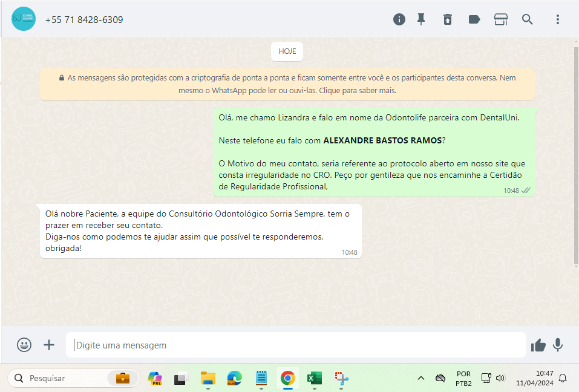
Task: Click contact number +55 71 8428-6309
Action: (x=84, y=20)
